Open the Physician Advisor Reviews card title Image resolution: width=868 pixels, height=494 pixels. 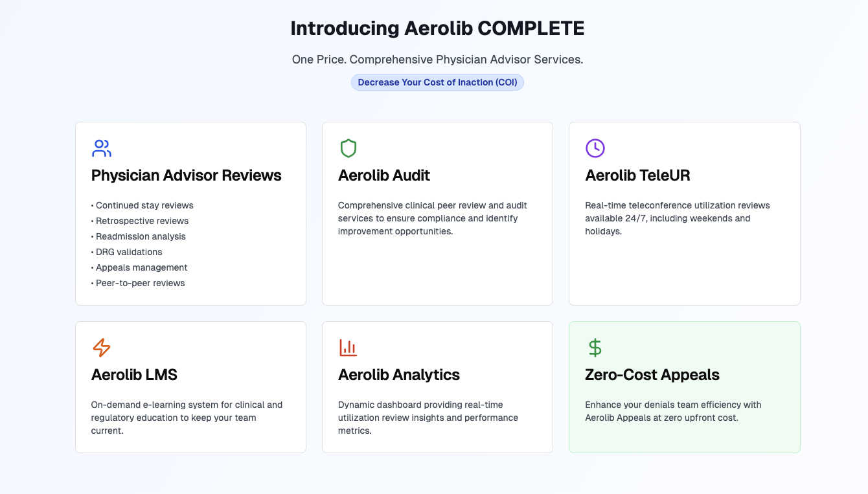click(x=187, y=175)
